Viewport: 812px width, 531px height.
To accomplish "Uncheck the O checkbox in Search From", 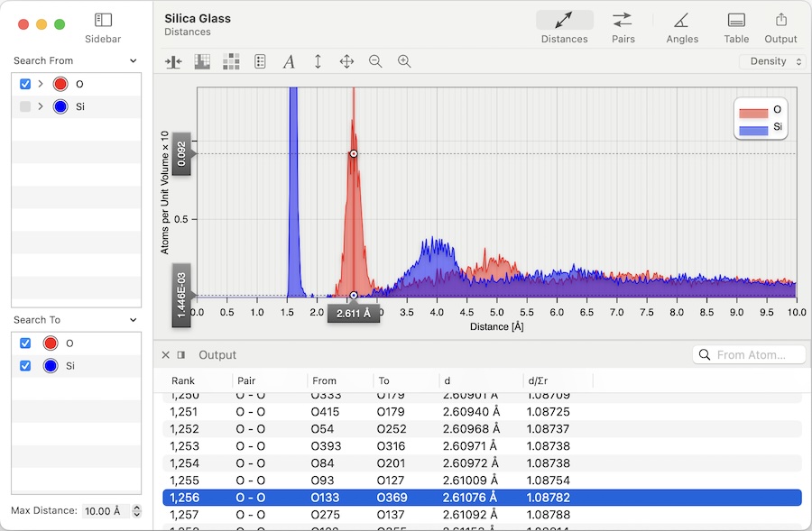I will point(25,84).
